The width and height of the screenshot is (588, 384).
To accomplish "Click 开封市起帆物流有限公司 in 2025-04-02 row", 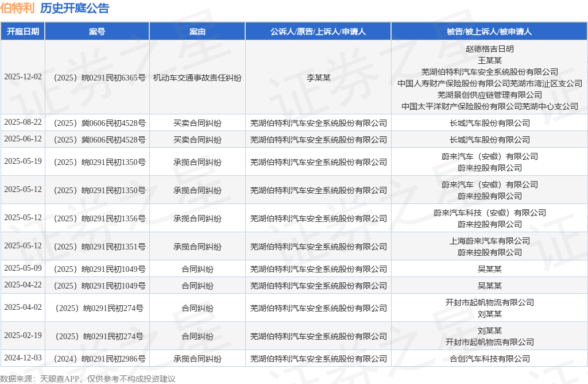I will (x=489, y=302).
